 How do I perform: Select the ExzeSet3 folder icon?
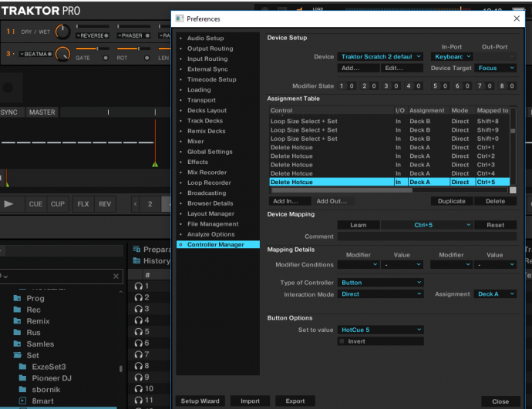(22, 367)
